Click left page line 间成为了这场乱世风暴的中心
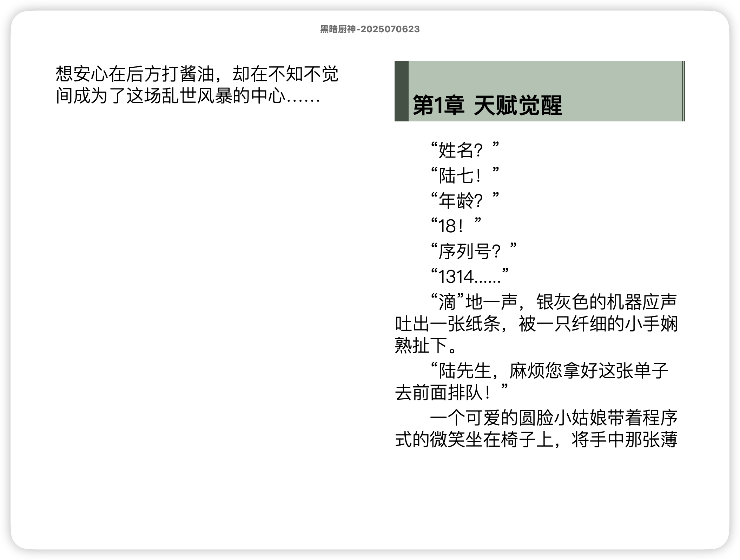 point(188,96)
